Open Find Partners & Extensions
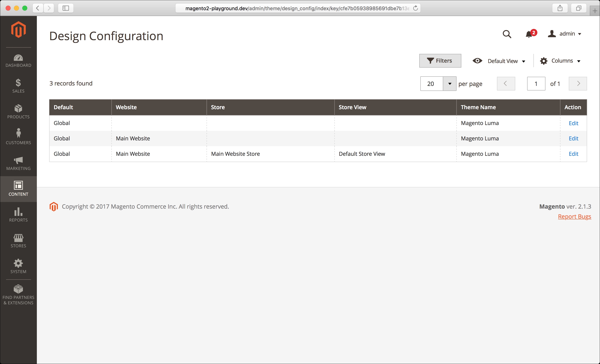 coord(18,295)
